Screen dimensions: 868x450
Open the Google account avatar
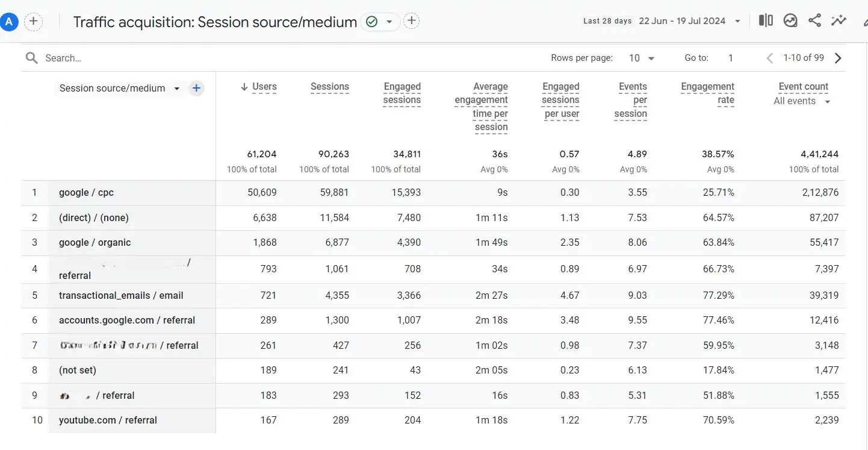point(9,22)
